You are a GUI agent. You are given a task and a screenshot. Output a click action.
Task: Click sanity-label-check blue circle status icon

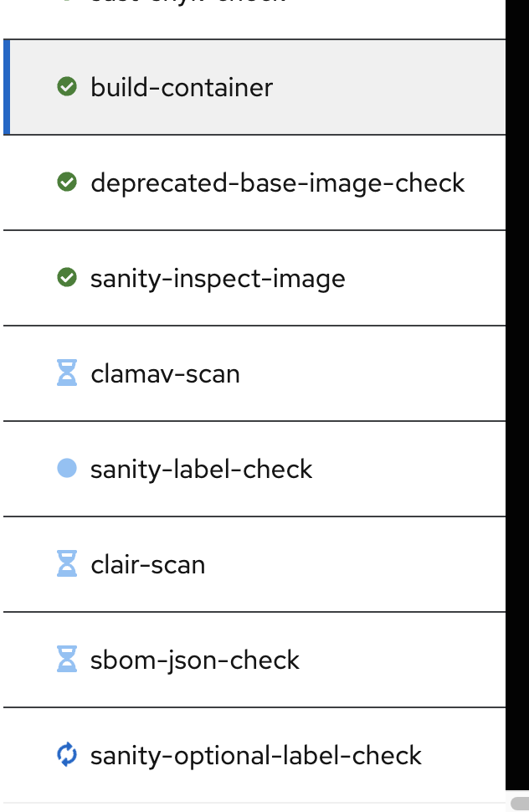[67, 469]
